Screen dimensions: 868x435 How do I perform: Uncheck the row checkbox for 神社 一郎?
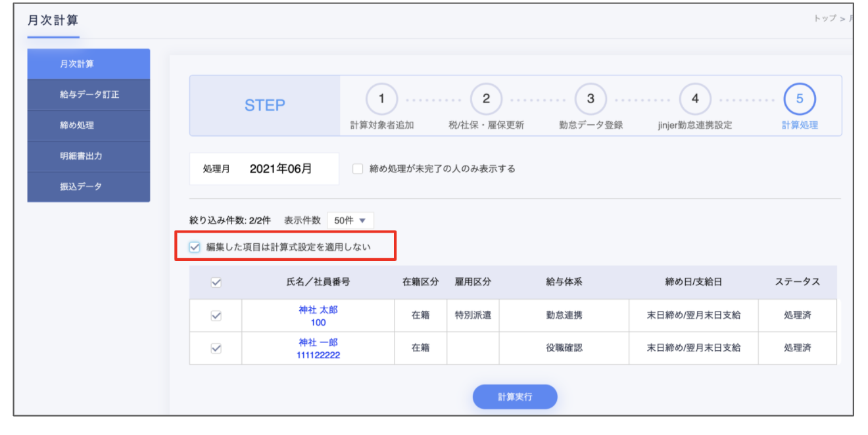(216, 348)
